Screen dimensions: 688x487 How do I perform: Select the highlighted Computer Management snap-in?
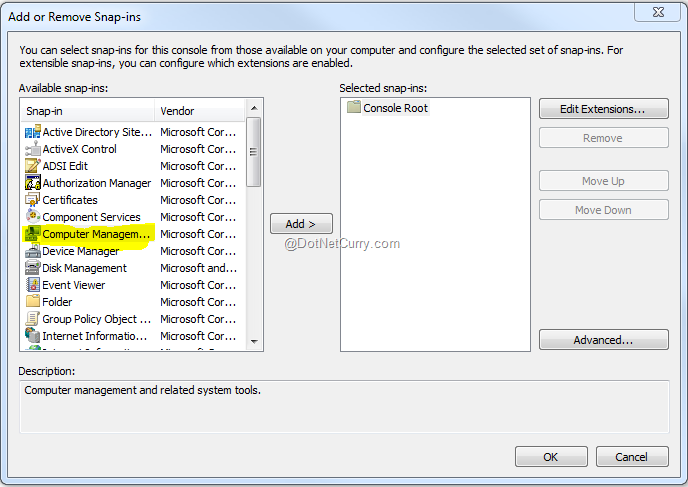[96, 234]
